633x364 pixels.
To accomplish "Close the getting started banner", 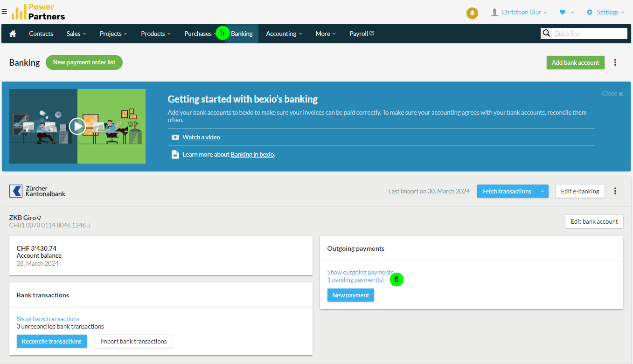I will [612, 94].
